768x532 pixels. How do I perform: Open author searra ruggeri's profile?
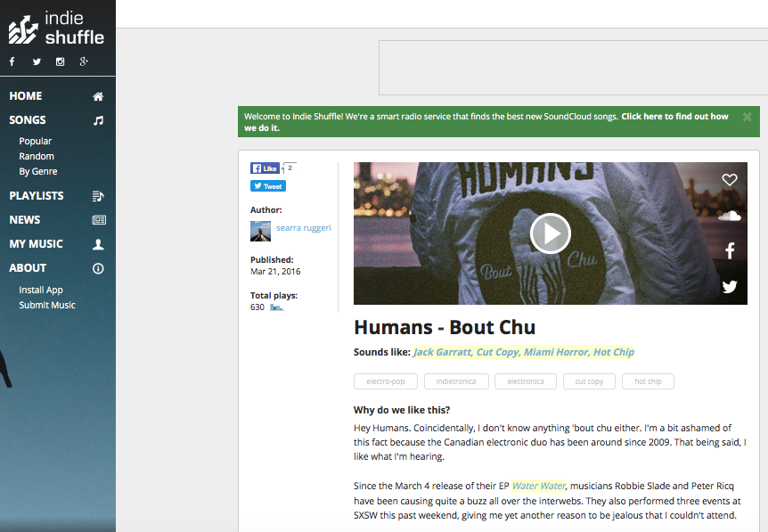click(304, 227)
